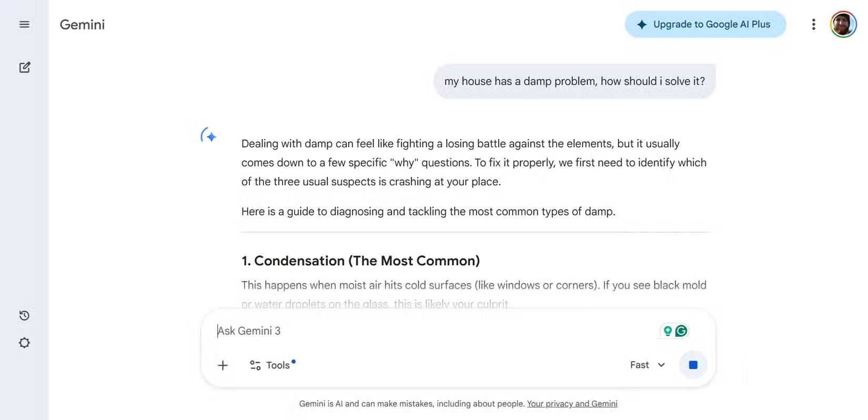View recent chats via the history icon
Viewport: 868px width, 420px height.
[x=24, y=315]
